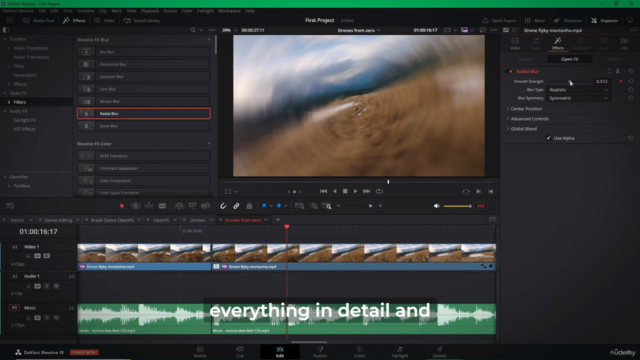Select the arrow Selection Mode tool
The height and width of the screenshot is (360, 640).
pyautogui.click(x=122, y=206)
